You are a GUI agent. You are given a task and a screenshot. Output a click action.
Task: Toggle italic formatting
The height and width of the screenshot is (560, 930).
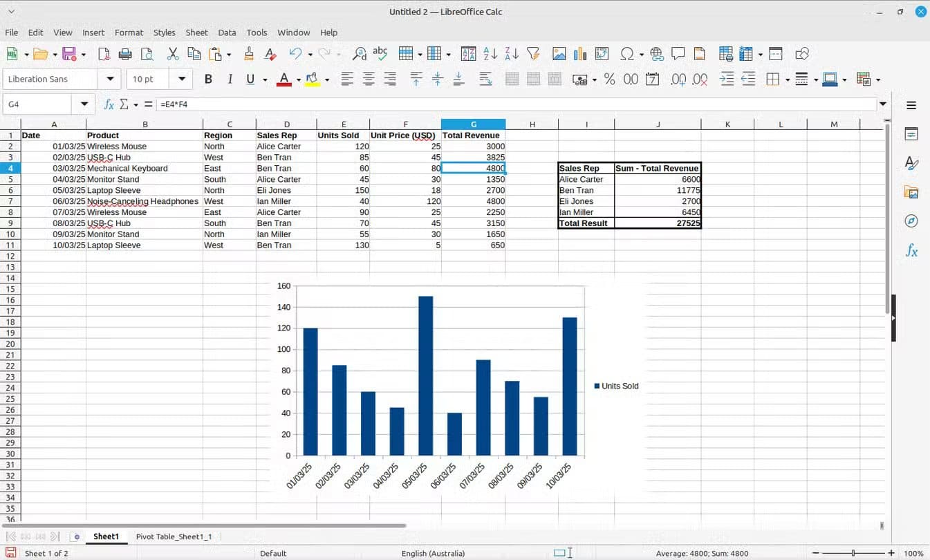(x=229, y=79)
